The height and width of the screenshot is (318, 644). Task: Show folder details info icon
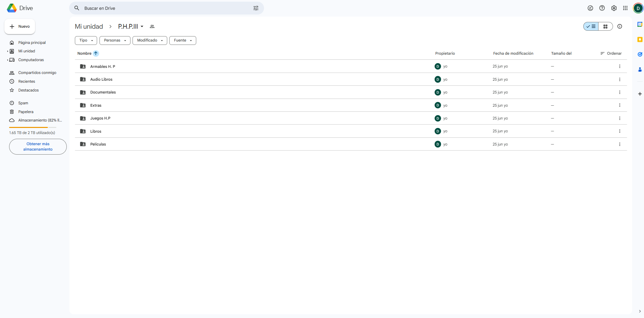point(619,26)
